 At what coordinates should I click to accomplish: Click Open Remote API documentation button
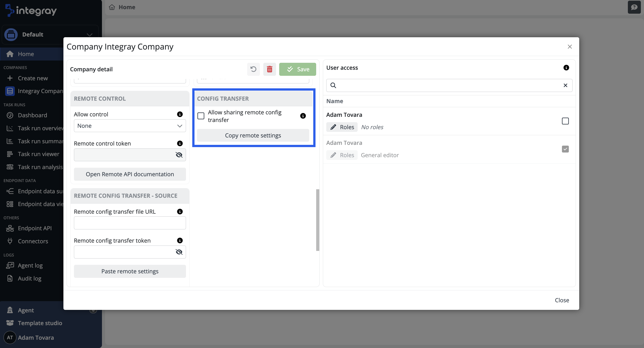tap(130, 174)
